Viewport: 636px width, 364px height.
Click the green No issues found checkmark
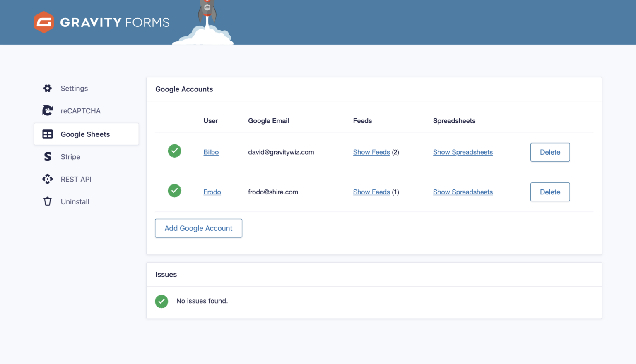point(161,301)
